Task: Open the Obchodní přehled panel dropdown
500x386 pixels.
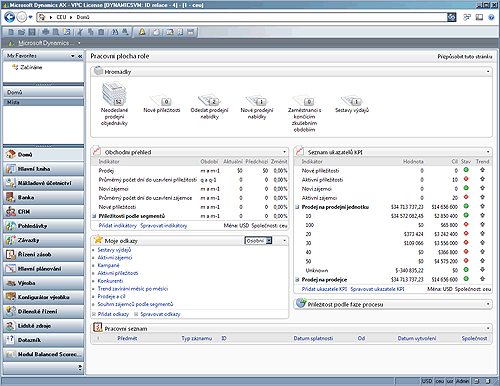Action: coord(284,152)
